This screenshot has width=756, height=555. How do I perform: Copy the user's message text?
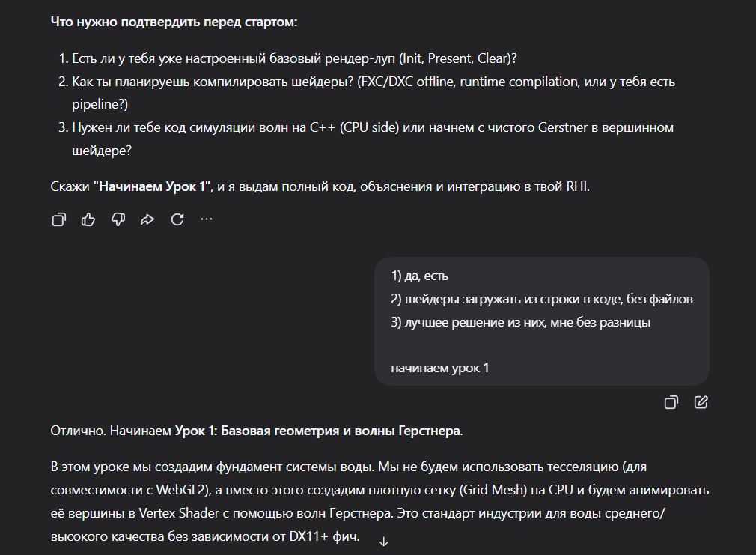[671, 402]
